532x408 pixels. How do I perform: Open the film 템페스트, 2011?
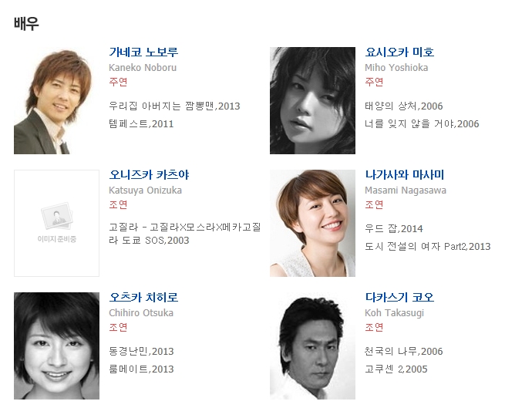[x=141, y=124]
